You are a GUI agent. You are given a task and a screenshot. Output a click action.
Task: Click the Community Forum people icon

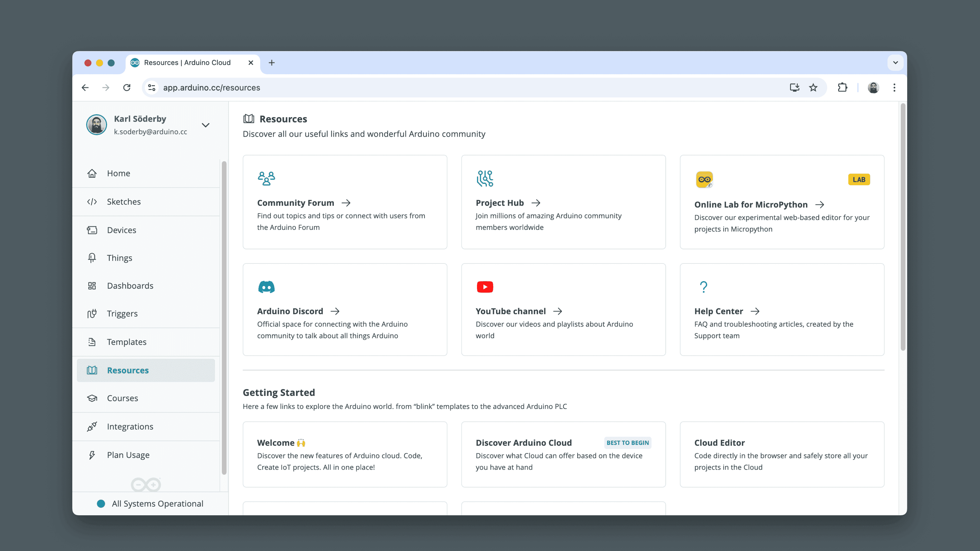(266, 178)
